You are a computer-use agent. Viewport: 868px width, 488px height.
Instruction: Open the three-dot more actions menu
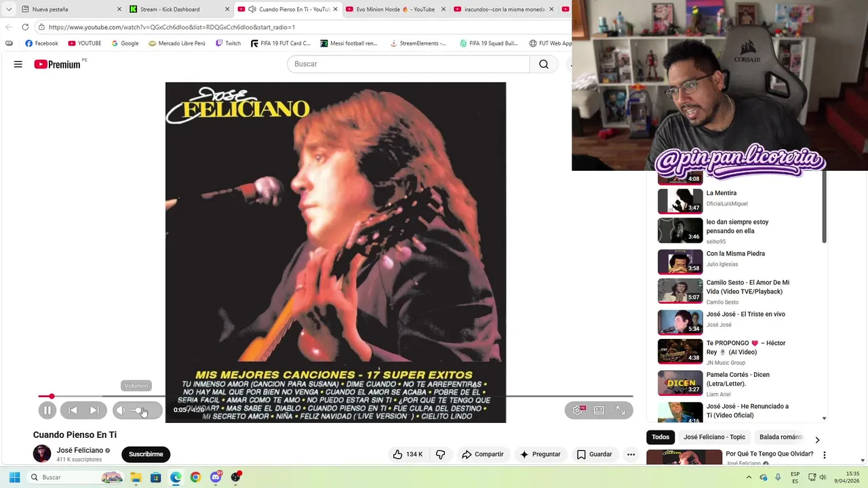631,454
